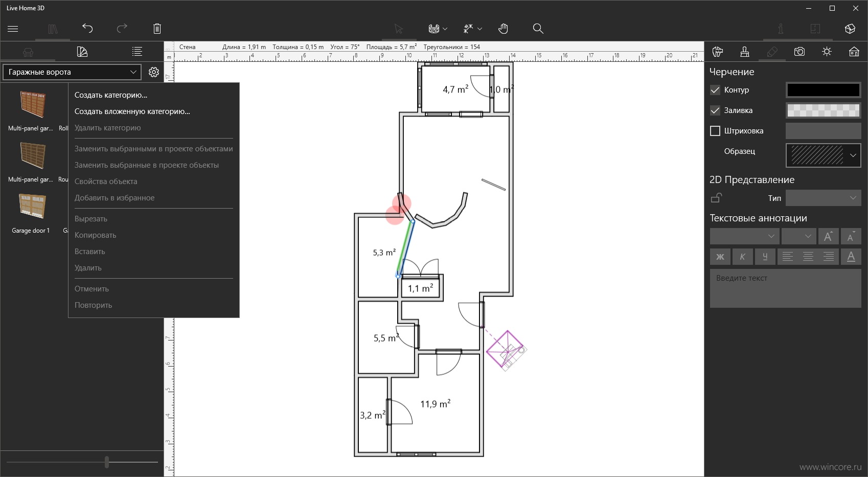
Task: Toggle underline Ч formatting
Action: 765,257
